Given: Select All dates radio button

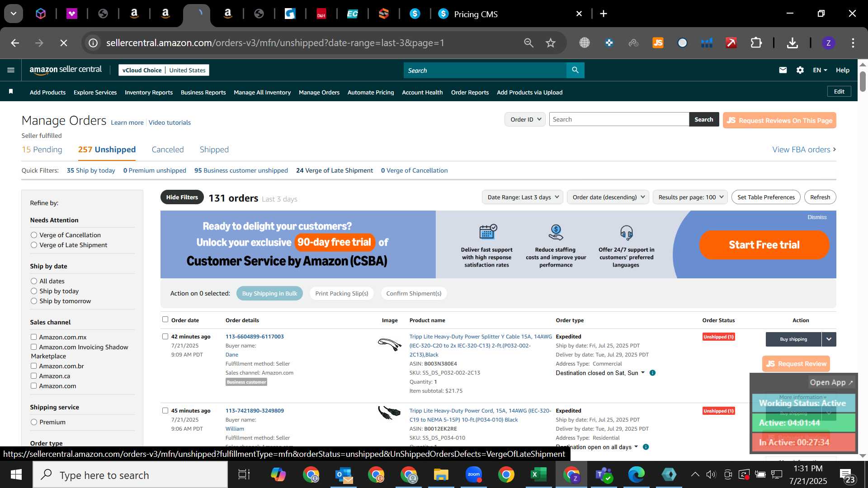Looking at the screenshot, I should click(x=34, y=281).
